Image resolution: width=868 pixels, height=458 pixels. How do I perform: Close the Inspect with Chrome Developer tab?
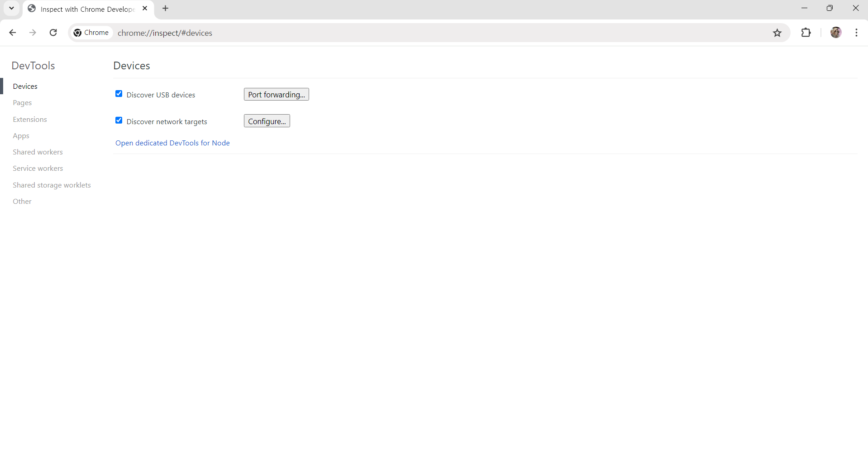point(145,8)
